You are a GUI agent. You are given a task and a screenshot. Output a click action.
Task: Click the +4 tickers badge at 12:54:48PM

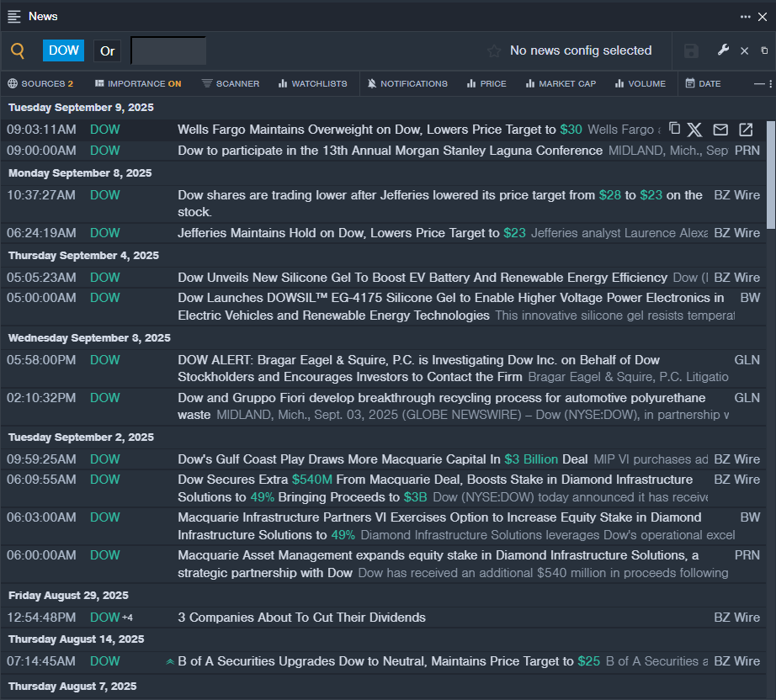tap(127, 618)
